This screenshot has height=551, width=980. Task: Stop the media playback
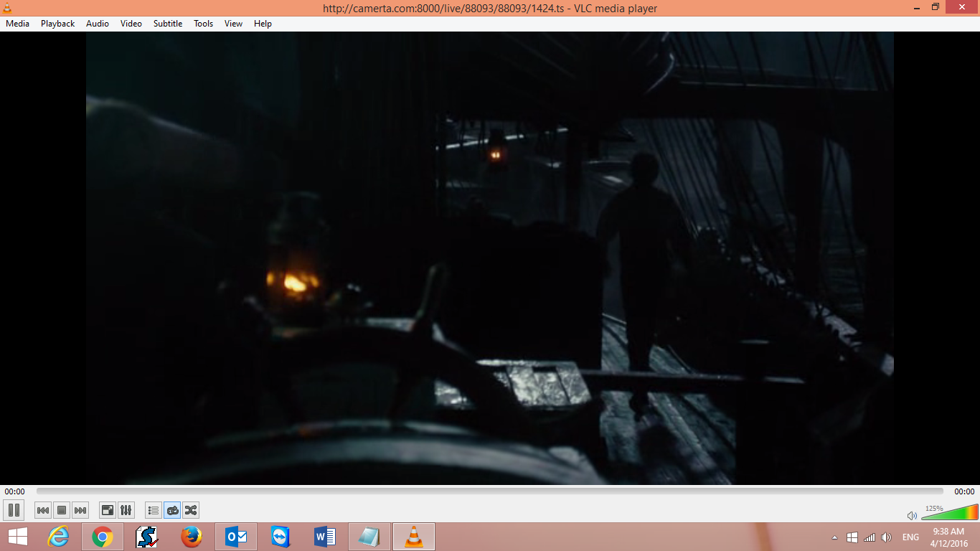pyautogui.click(x=62, y=509)
